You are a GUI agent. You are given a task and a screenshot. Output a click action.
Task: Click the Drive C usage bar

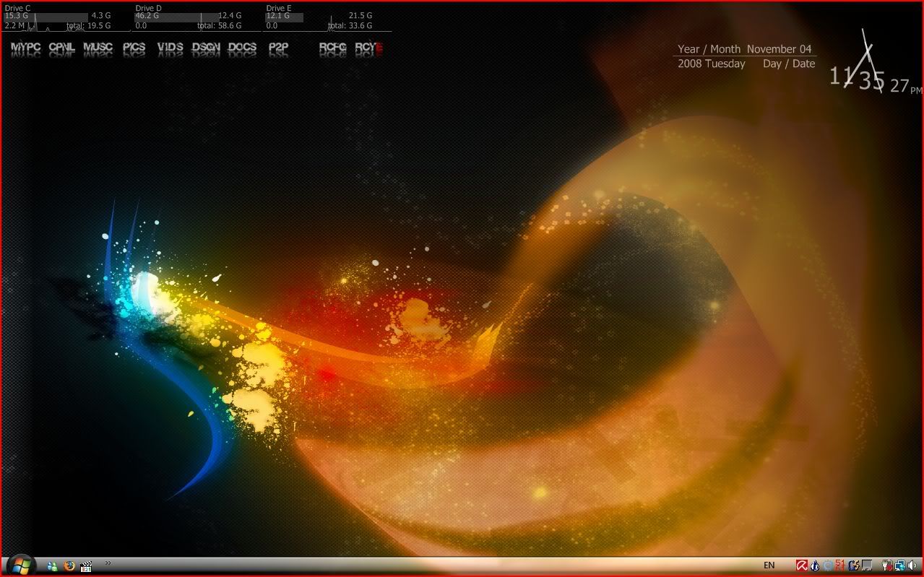pyautogui.click(x=46, y=16)
